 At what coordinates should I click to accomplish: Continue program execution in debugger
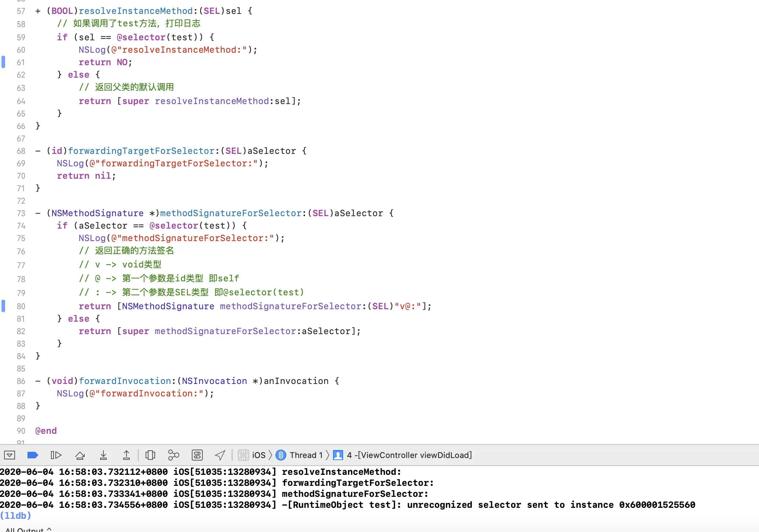56,455
